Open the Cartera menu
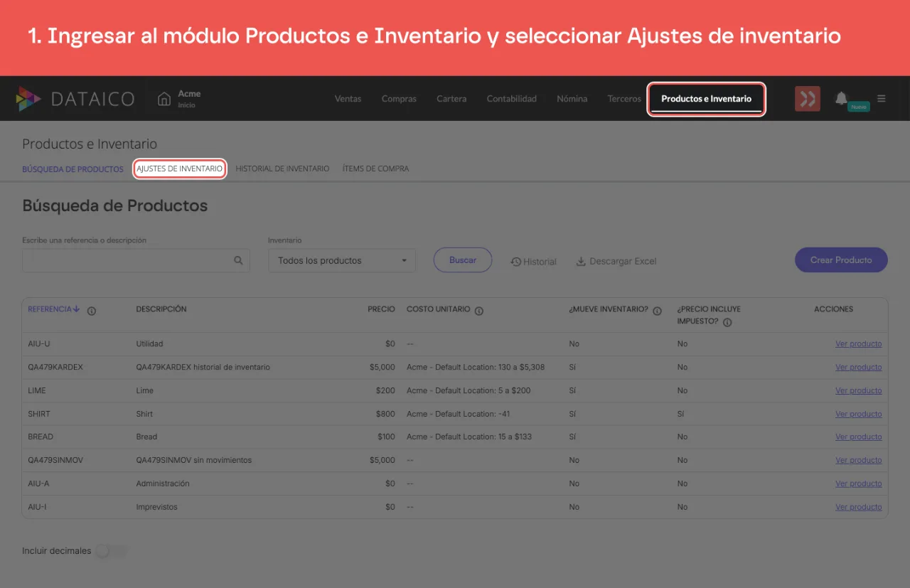 (x=451, y=99)
